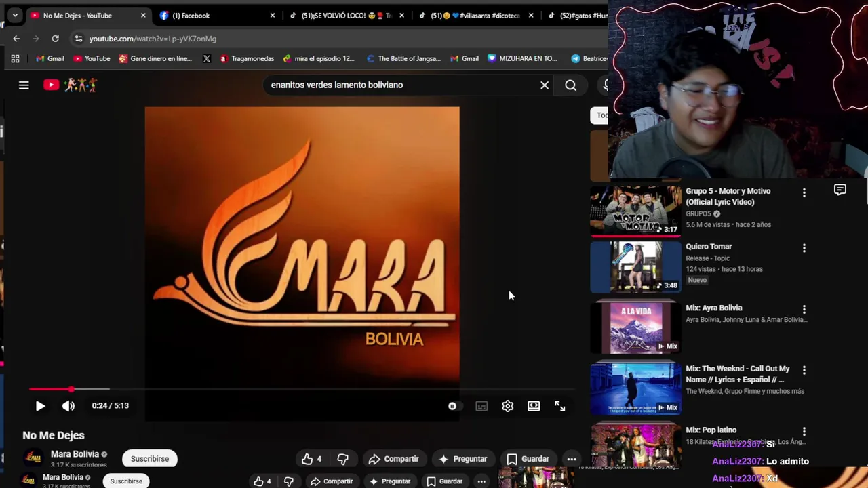Image resolution: width=868 pixels, height=488 pixels.
Task: Enter full screen mode
Action: pos(560,406)
